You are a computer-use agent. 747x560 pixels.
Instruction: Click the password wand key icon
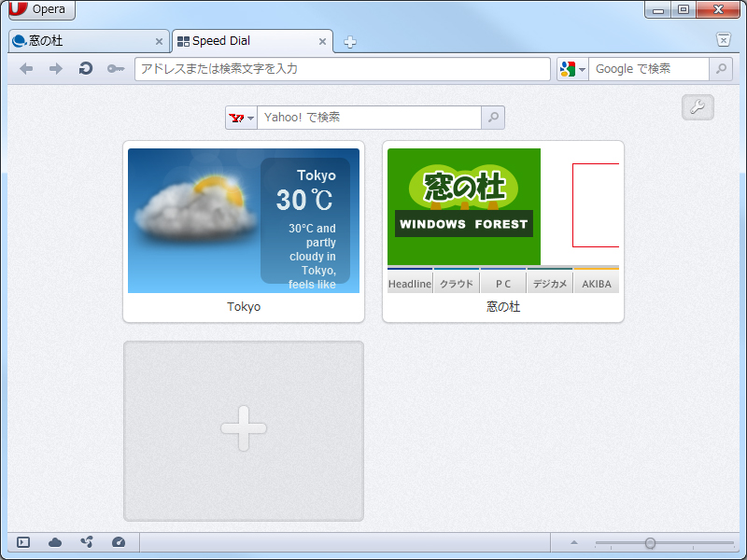[x=115, y=68]
